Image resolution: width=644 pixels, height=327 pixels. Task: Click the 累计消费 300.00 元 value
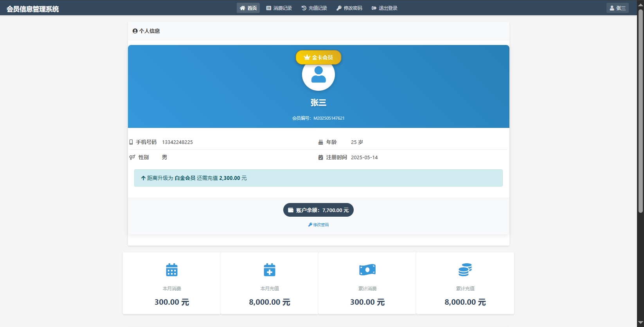(367, 302)
